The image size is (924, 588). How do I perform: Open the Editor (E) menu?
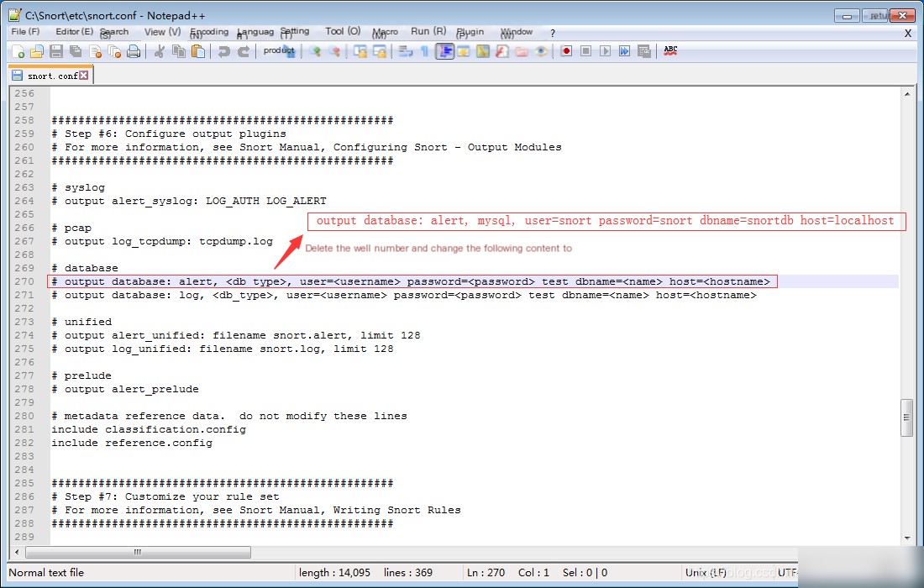(x=74, y=32)
